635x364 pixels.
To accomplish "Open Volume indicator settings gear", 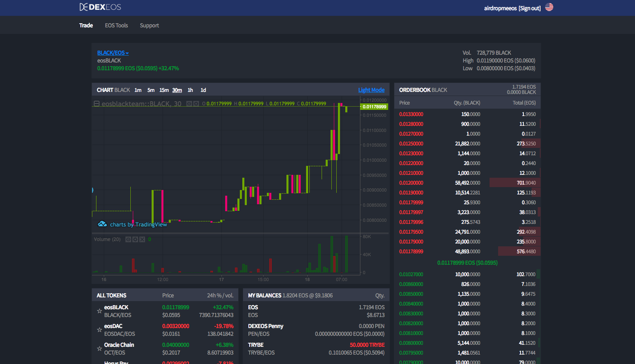I will click(135, 239).
